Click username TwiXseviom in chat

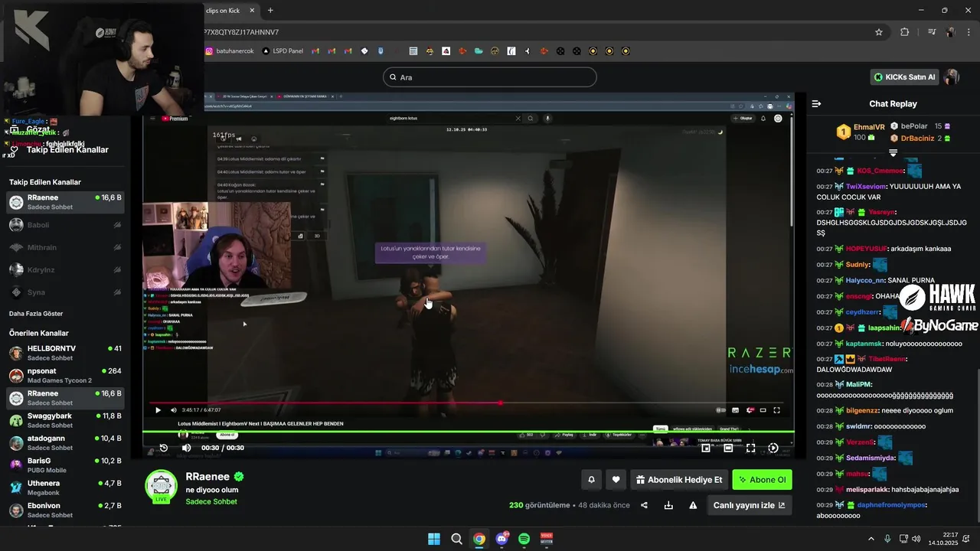click(x=866, y=186)
